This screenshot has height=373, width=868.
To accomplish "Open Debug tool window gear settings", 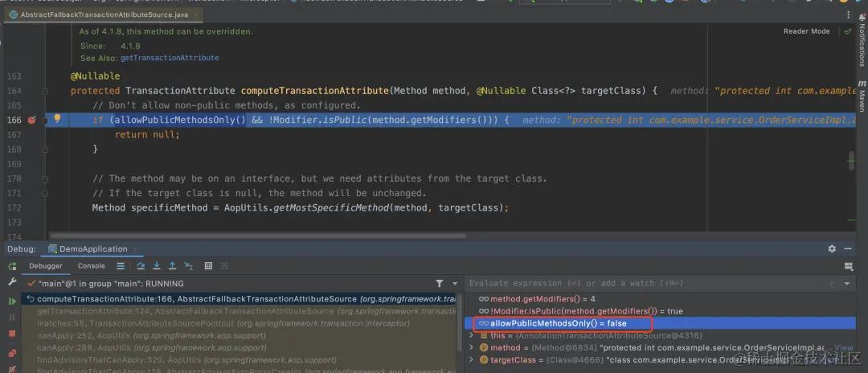I will 832,249.
